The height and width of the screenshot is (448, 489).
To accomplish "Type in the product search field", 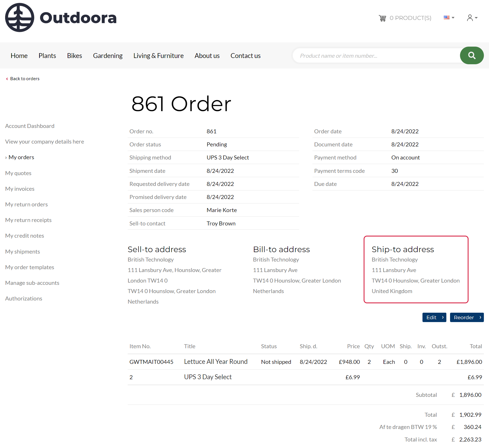I will (375, 56).
